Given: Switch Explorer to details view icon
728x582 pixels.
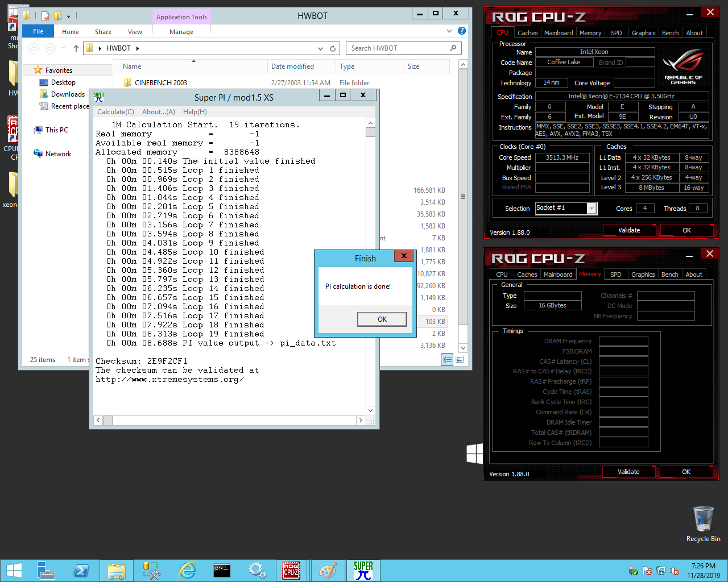Looking at the screenshot, I should 447,359.
